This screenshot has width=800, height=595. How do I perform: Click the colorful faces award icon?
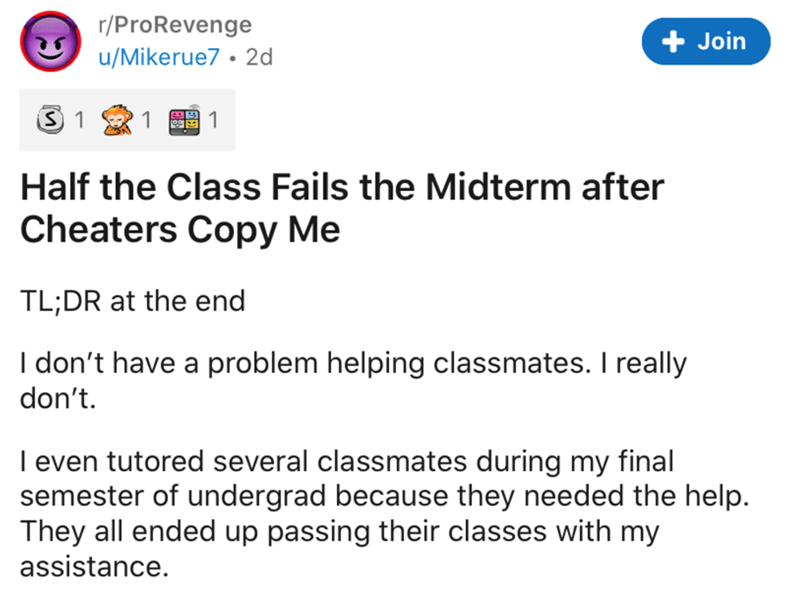184,120
